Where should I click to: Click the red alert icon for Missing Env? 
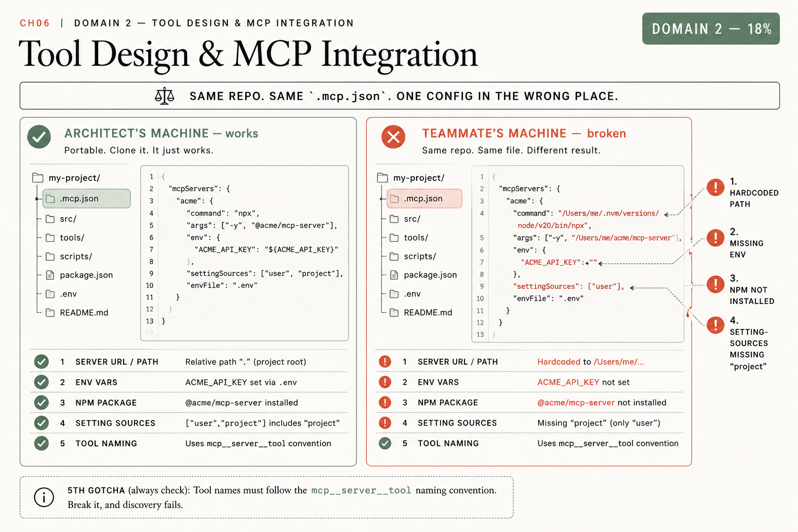tap(715, 237)
